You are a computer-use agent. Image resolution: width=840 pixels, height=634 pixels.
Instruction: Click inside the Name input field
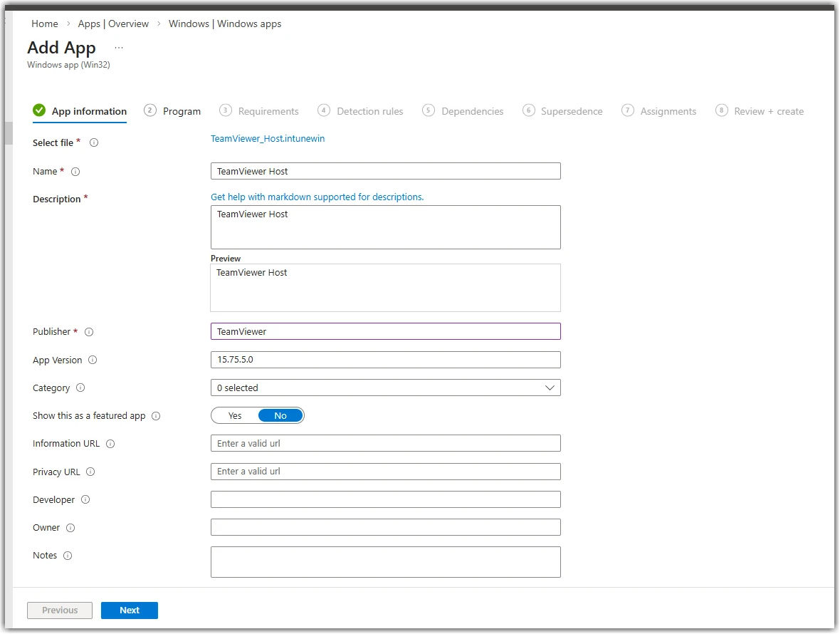[x=385, y=171]
